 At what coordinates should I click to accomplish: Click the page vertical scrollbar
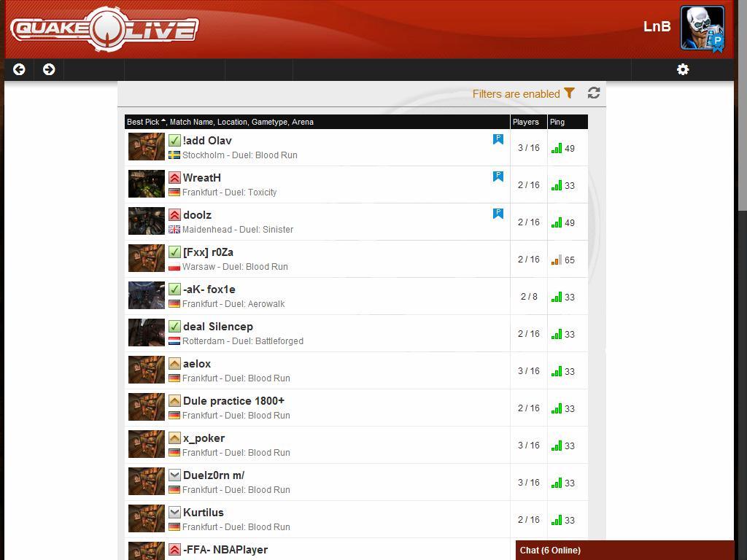742,105
